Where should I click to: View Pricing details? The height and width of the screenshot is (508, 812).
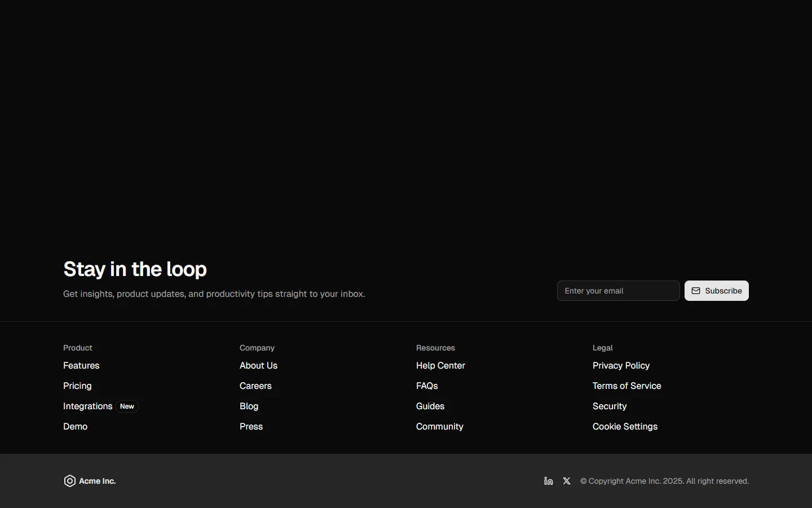[77, 386]
